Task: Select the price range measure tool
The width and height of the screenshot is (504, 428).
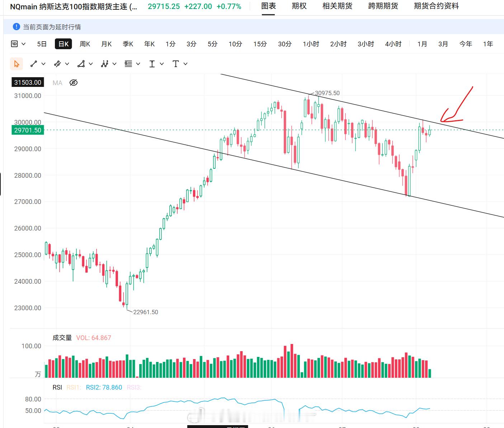Action: point(152,64)
